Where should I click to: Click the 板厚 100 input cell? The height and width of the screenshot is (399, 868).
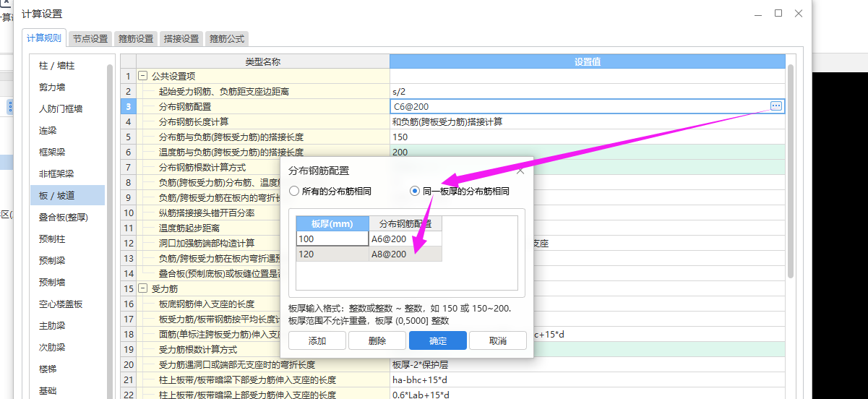click(x=332, y=239)
